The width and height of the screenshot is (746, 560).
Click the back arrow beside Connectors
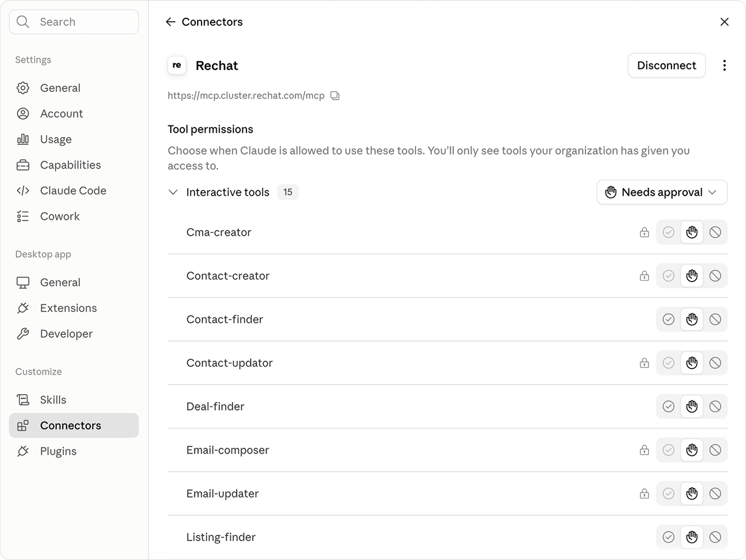[x=171, y=22]
